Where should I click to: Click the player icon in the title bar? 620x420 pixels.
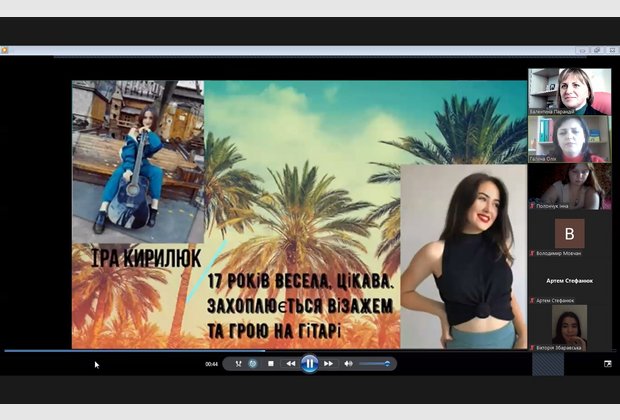[5, 50]
